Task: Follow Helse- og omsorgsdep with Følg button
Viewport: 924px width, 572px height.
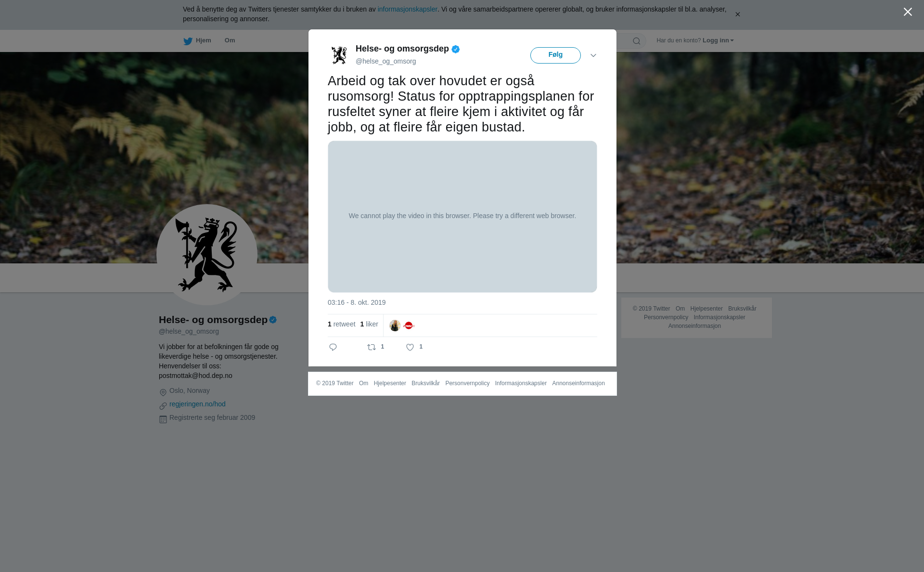Action: point(555,55)
